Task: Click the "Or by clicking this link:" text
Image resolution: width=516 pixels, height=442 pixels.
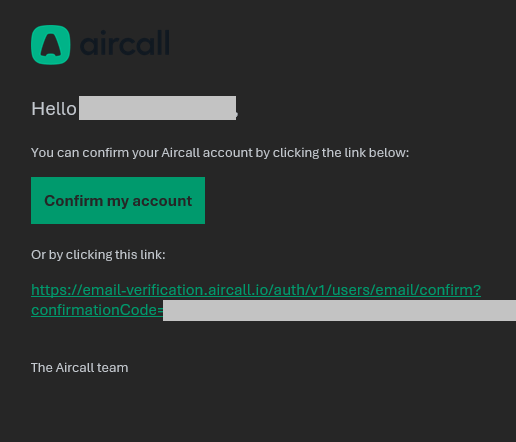Action: click(x=98, y=255)
